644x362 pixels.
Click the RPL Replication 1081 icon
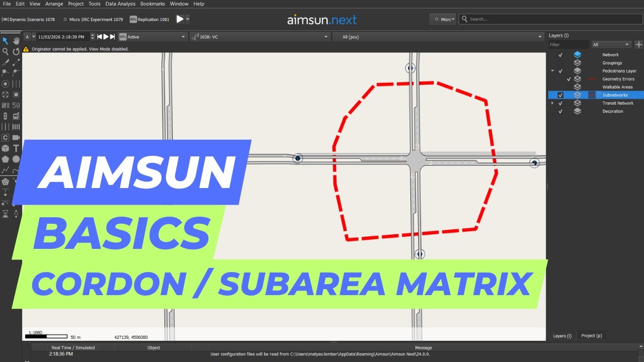(133, 19)
